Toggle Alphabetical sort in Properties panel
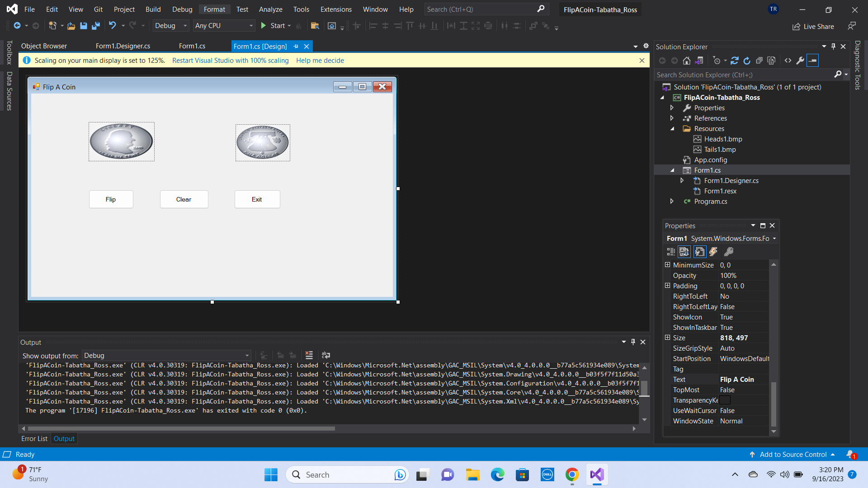This screenshot has height=488, width=868. [x=684, y=252]
